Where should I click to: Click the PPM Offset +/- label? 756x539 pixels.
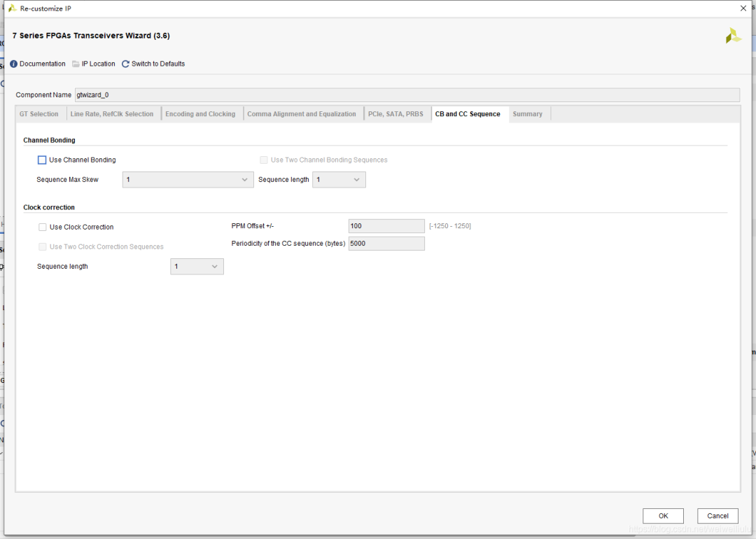click(253, 225)
